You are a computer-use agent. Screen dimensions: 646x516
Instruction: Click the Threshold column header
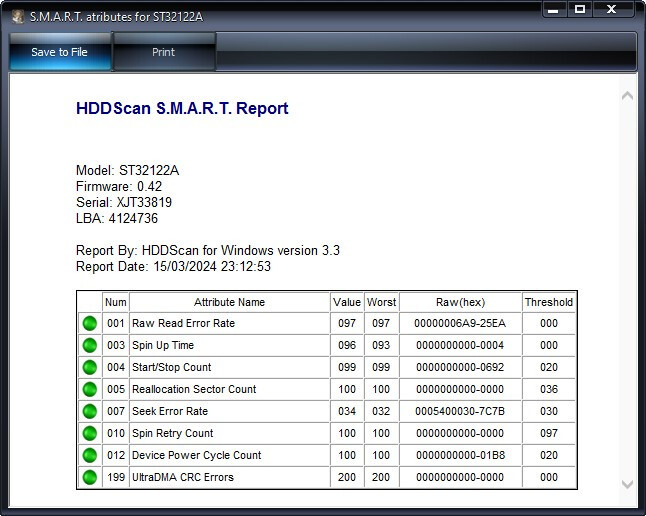tap(549, 302)
